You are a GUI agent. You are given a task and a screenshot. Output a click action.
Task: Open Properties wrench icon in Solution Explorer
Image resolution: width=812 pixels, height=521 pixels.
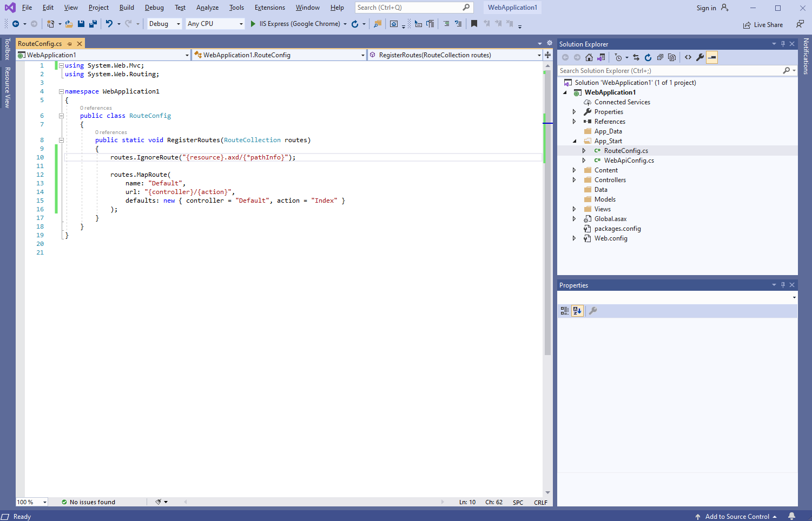pos(700,57)
